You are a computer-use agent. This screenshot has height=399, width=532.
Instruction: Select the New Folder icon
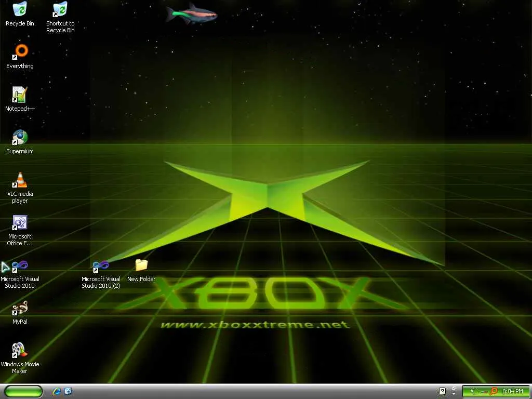141,270
